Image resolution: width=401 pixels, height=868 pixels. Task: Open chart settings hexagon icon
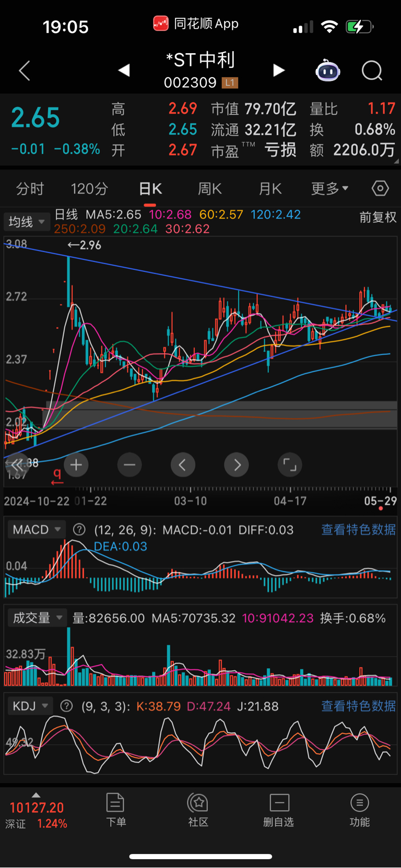380,188
